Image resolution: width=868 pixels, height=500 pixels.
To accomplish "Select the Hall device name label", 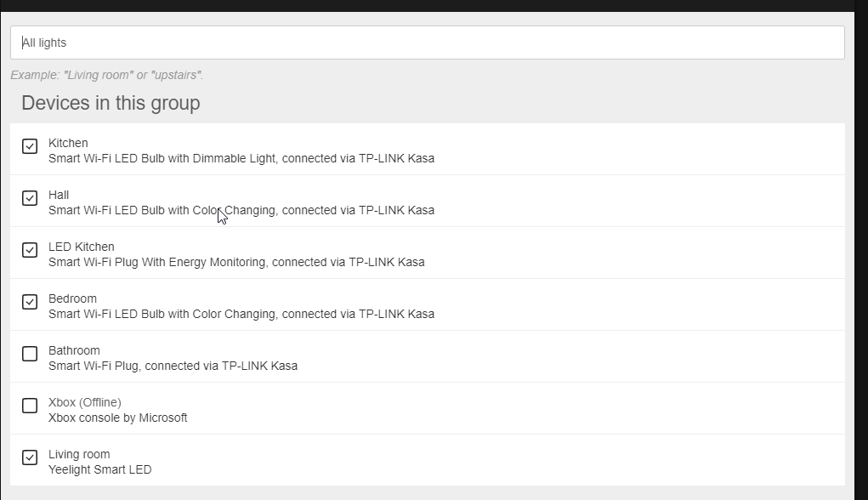I will click(x=59, y=195).
